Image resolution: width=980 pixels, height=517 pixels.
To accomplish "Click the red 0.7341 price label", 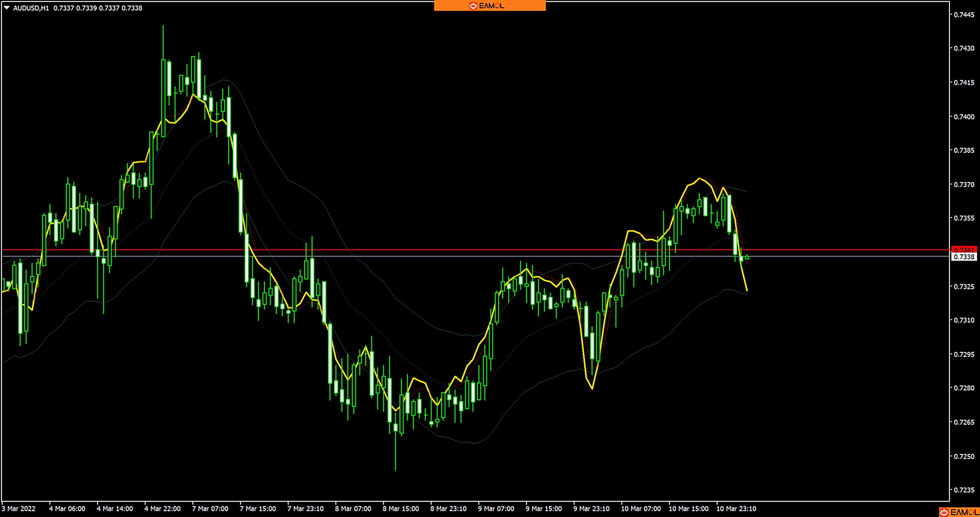I will [964, 250].
